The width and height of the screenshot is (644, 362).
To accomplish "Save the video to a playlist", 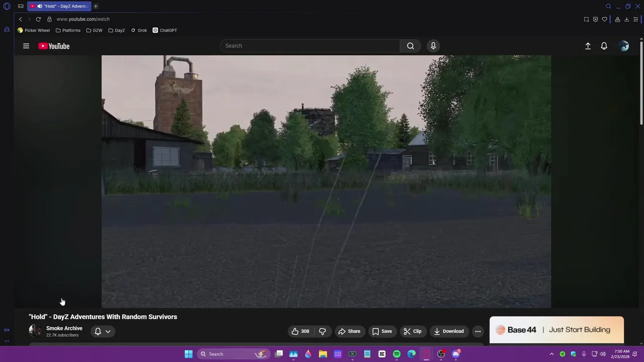I will [382, 331].
